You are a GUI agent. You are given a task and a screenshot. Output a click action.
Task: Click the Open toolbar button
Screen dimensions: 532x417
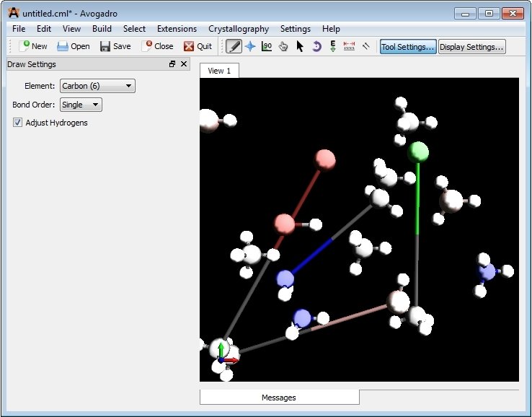coord(74,46)
